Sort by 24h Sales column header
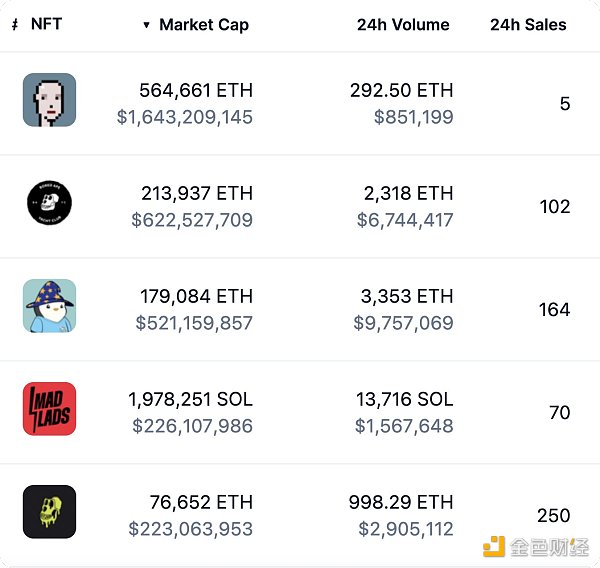This screenshot has width=600, height=568. pos(528,25)
